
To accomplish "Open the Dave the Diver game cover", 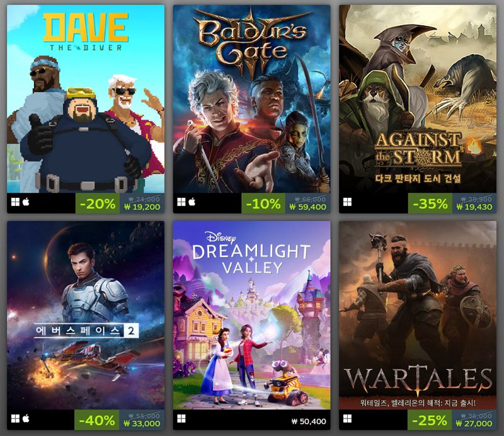I will tap(86, 99).
